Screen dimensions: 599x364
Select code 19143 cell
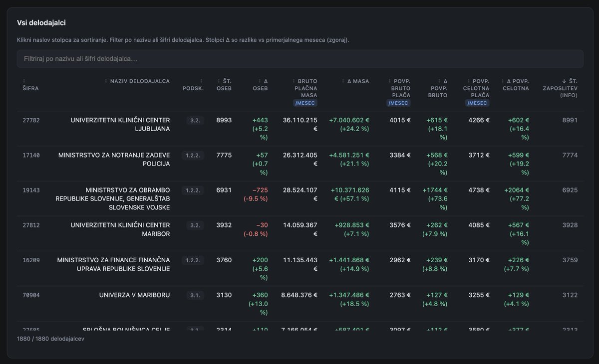(31, 190)
